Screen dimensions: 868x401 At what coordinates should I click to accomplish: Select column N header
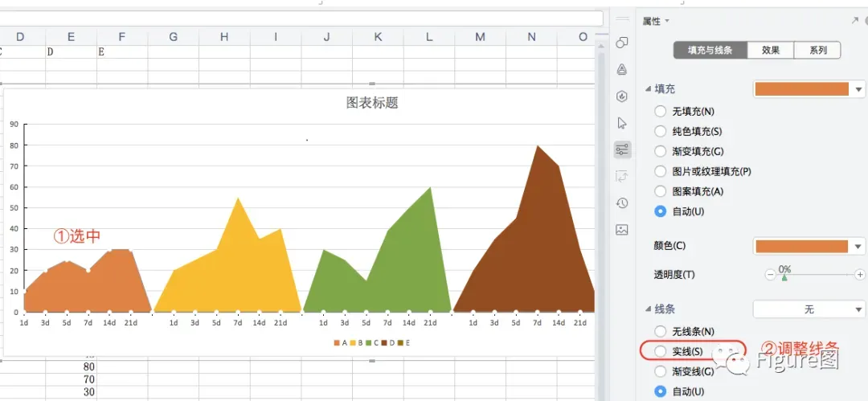pos(531,37)
